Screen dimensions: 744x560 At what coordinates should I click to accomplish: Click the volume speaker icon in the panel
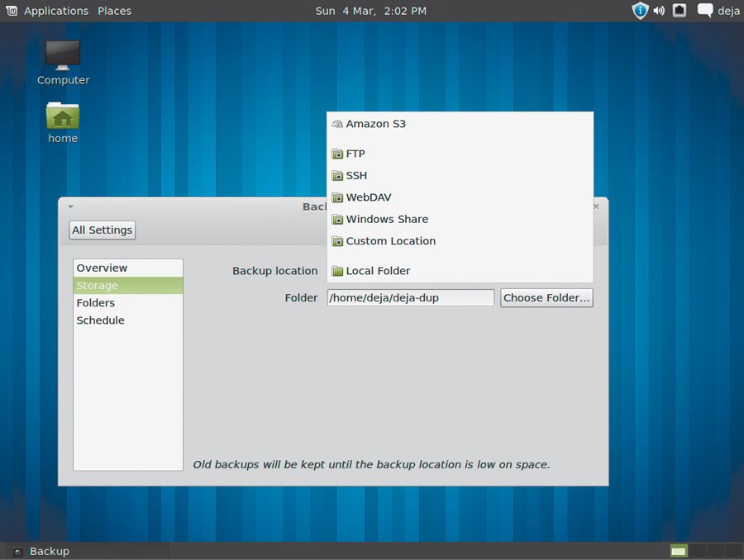click(657, 11)
